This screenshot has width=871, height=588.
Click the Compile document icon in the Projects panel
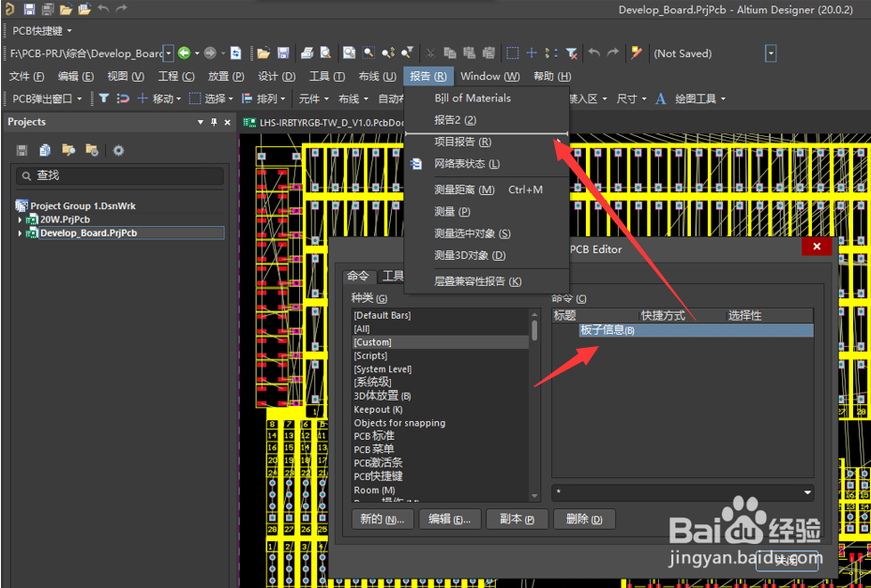coord(45,150)
